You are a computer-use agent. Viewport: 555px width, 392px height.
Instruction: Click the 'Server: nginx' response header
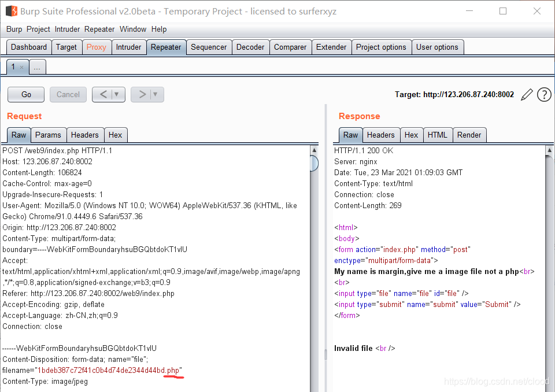point(356,161)
